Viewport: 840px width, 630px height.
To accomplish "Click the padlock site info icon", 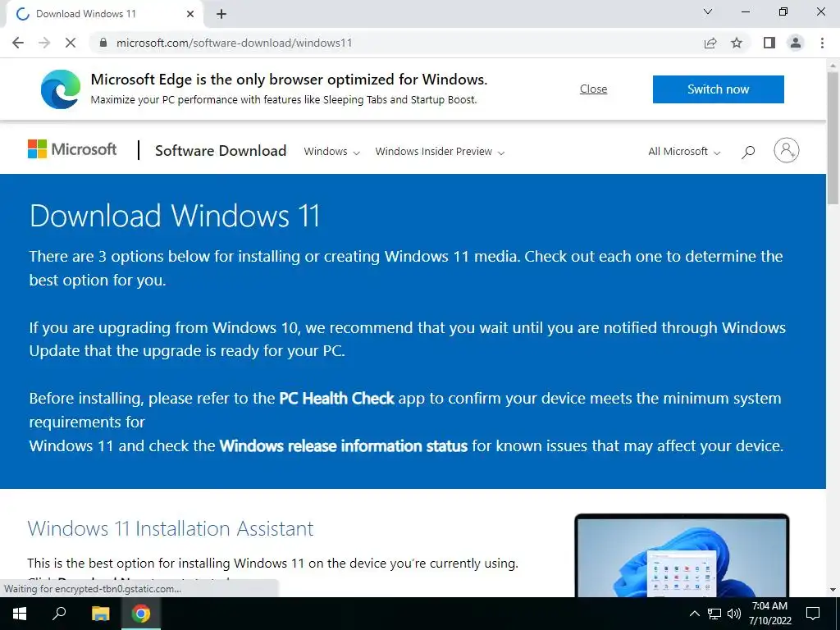I will 103,43.
